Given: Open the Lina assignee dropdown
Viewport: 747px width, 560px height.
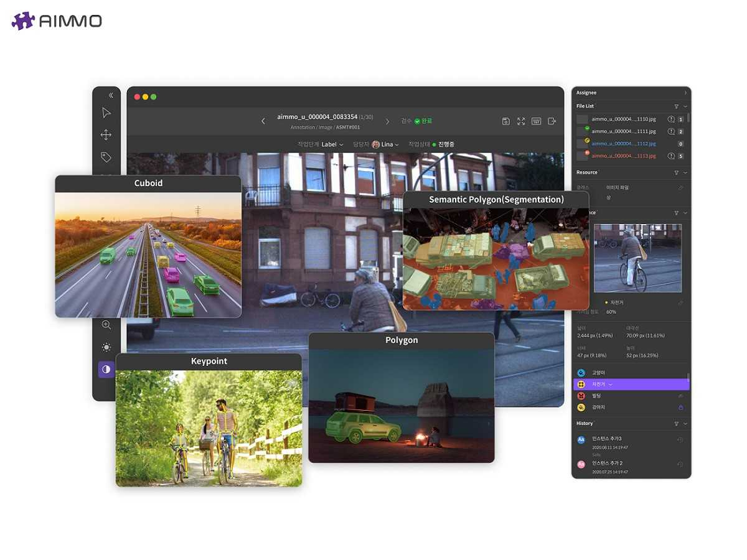Looking at the screenshot, I should coord(386,144).
